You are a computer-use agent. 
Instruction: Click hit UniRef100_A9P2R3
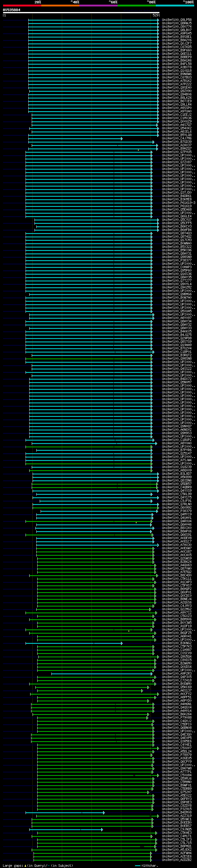(177, 674)
